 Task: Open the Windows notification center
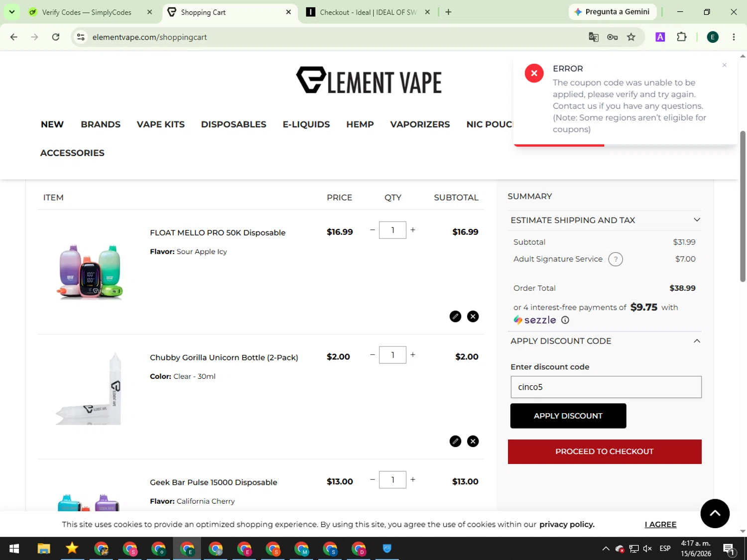tap(729, 549)
